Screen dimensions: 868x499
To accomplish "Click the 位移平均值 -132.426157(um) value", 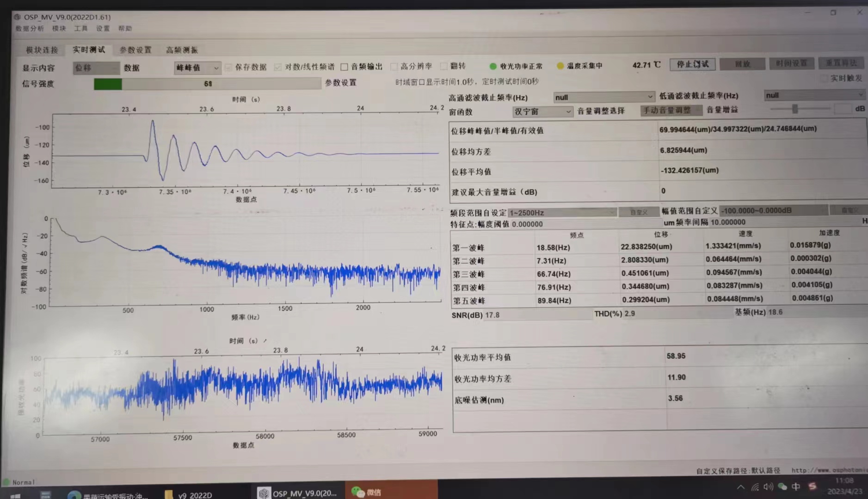I will point(689,170).
